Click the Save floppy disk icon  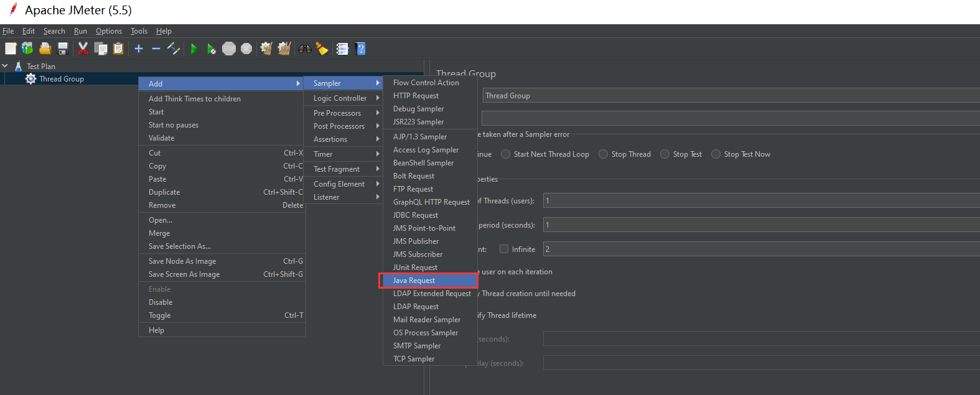click(x=63, y=49)
